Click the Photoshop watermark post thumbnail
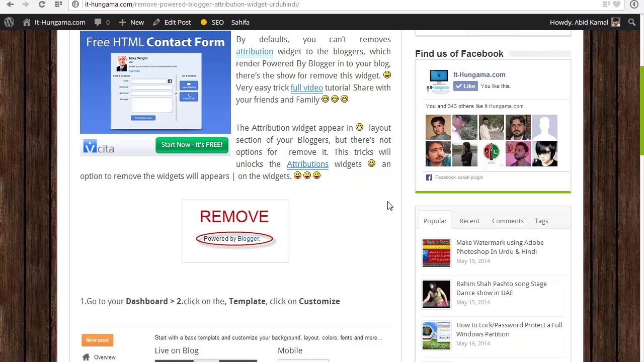This screenshot has width=644, height=362. point(436,253)
